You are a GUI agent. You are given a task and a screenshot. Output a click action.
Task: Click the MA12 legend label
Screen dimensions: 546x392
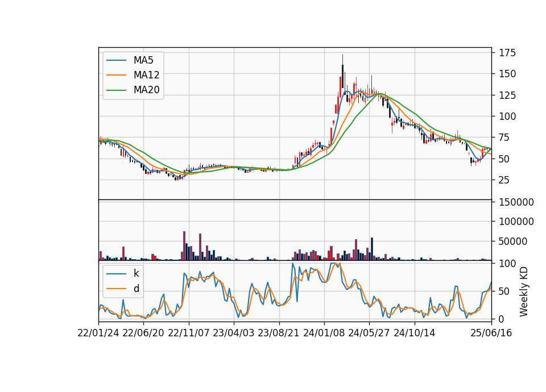[146, 75]
